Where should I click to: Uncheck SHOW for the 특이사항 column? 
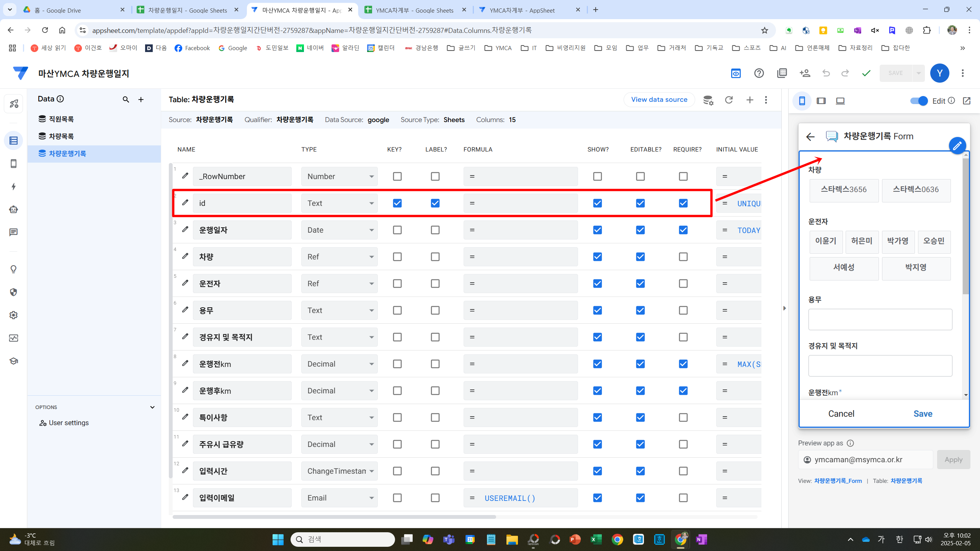tap(598, 417)
